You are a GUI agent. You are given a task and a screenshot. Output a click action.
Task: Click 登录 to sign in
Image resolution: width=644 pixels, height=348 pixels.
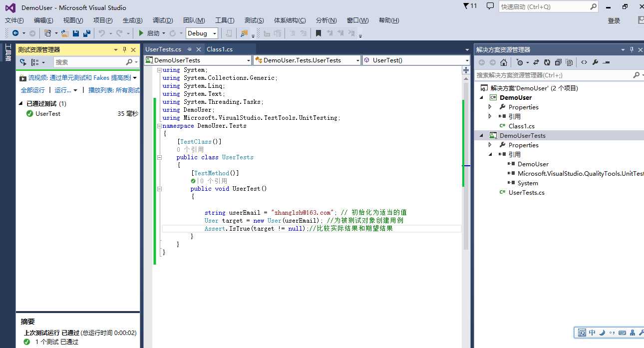(x=614, y=20)
